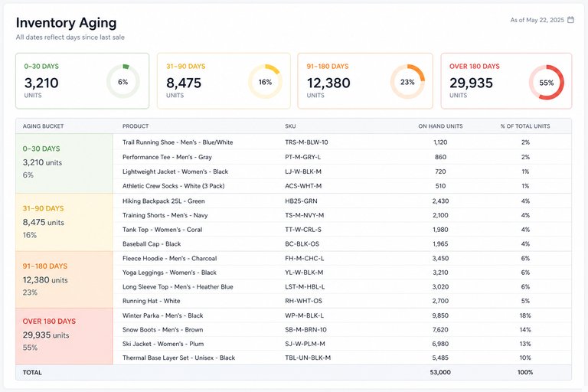Image resolution: width=588 pixels, height=392 pixels.
Task: Click the 23% donut progress ring
Action: 407,82
